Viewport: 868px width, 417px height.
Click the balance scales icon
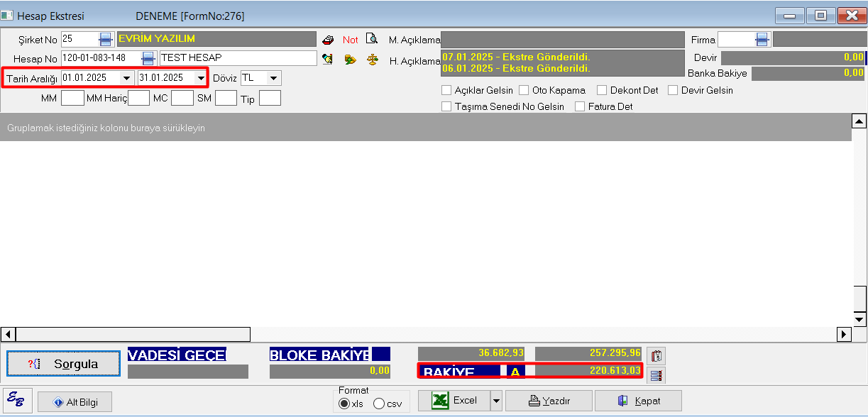372,59
